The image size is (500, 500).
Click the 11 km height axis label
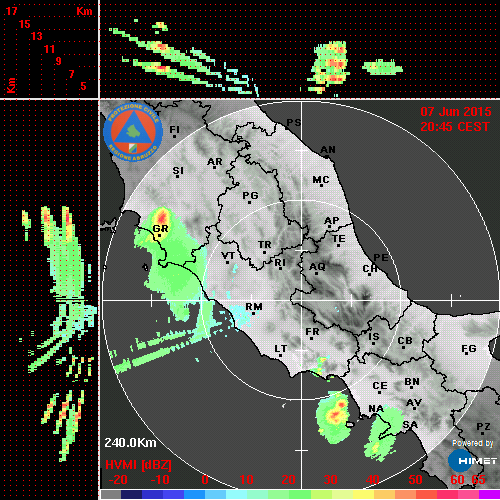click(x=49, y=49)
